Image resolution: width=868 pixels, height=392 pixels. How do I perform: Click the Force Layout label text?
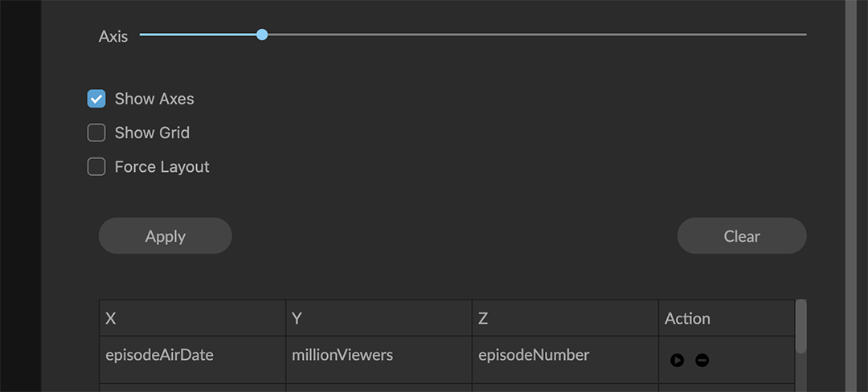(162, 166)
